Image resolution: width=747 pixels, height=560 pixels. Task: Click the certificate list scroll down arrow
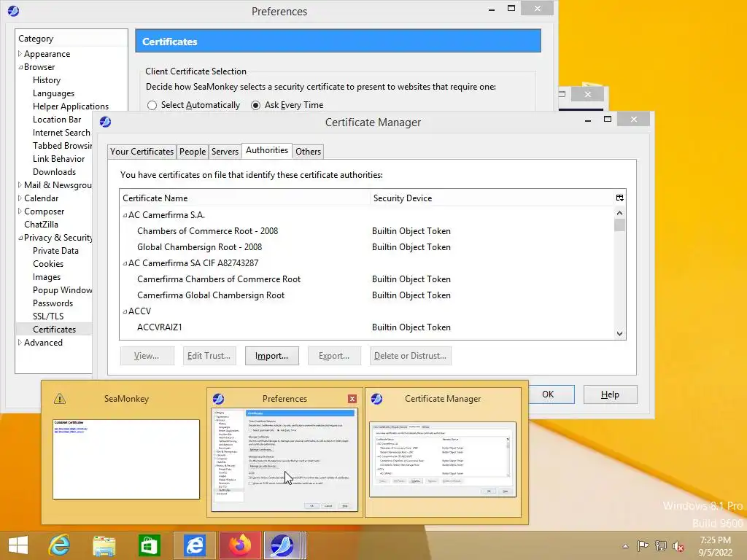pos(619,334)
